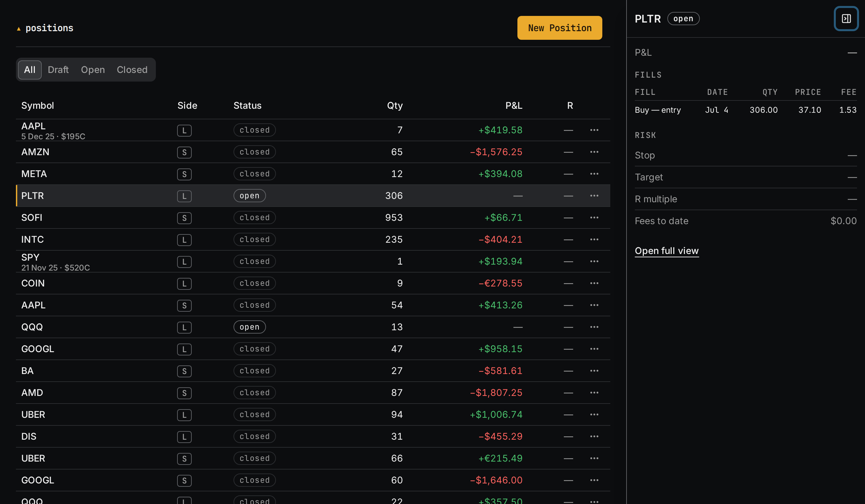
Task: Open full view of PLTR
Action: (667, 251)
